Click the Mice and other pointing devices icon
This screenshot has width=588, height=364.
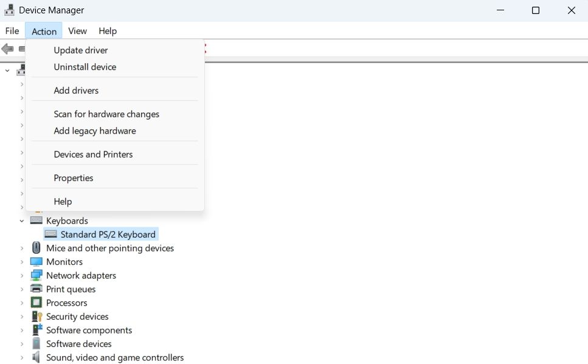point(36,248)
